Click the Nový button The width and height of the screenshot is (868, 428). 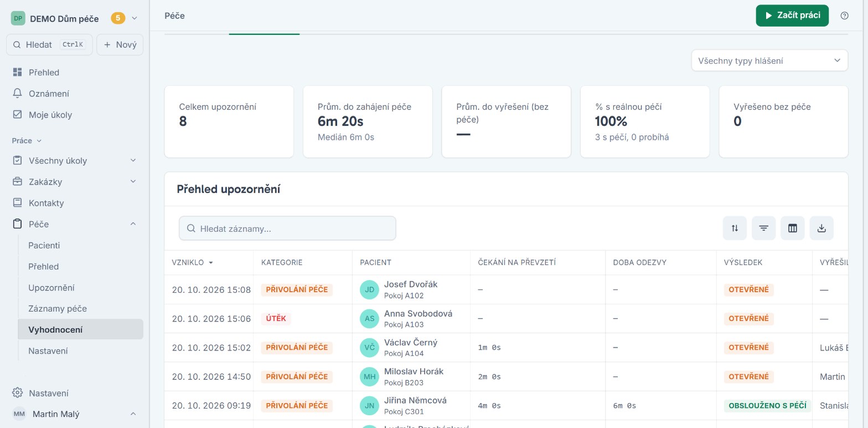tap(120, 45)
